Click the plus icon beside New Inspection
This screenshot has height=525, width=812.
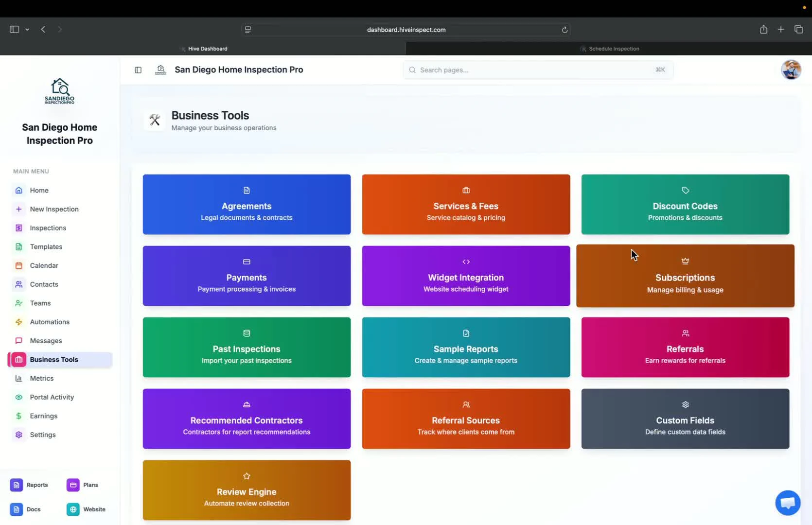pos(18,209)
